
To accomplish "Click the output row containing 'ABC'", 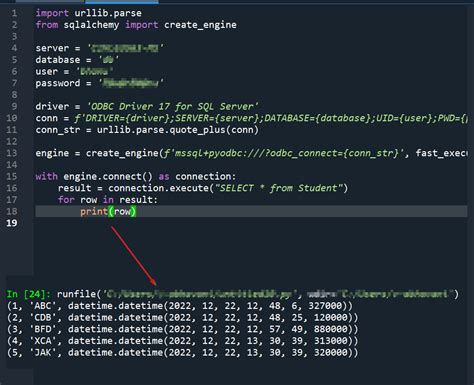I will [180, 306].
